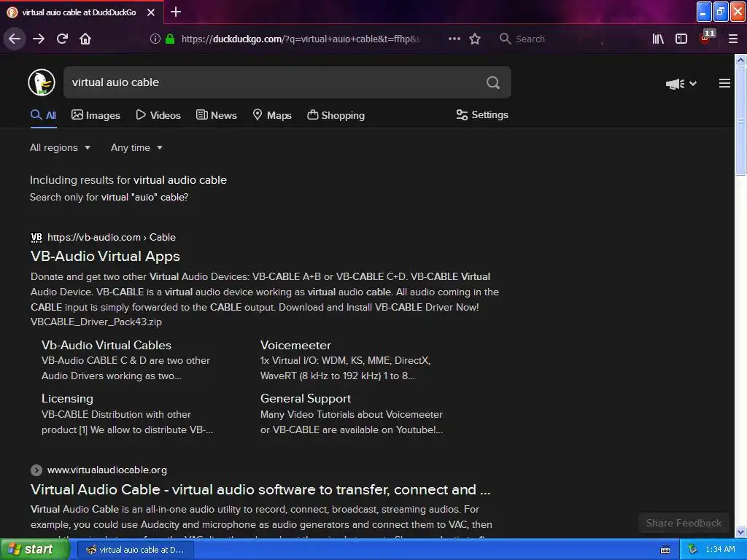
Task: Switch to the Maps tab
Action: [x=272, y=115]
